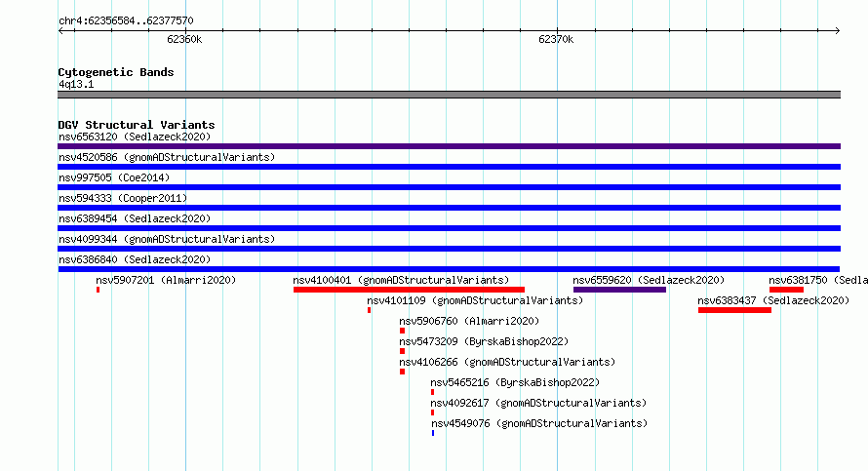Viewport: 868px width, 471px height.
Task: Click the nsv4549076 (gnomADStructuralVariants) label
Action: point(539,423)
